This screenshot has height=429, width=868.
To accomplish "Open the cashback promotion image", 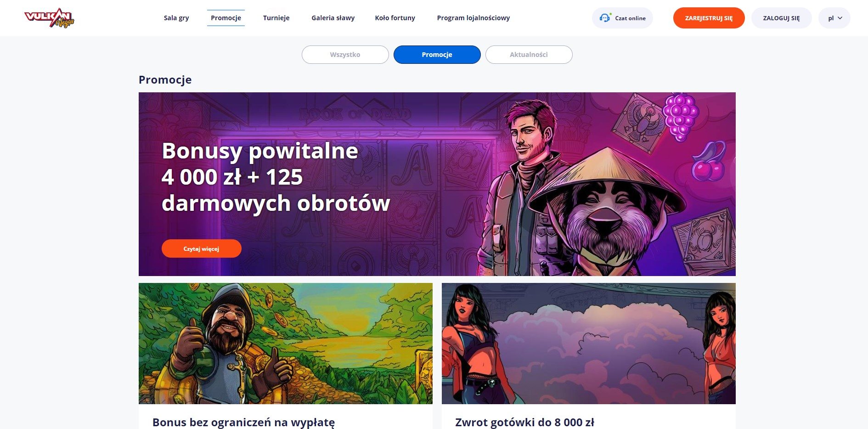I will tap(589, 344).
